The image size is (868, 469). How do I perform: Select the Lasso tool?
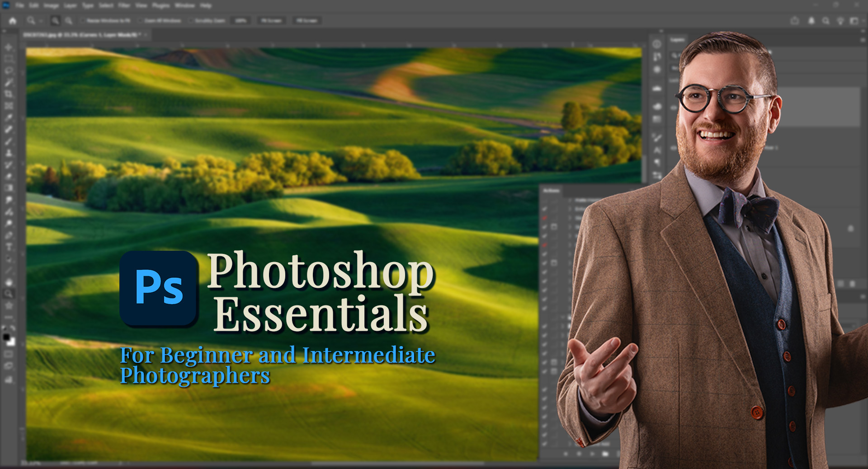click(x=9, y=70)
